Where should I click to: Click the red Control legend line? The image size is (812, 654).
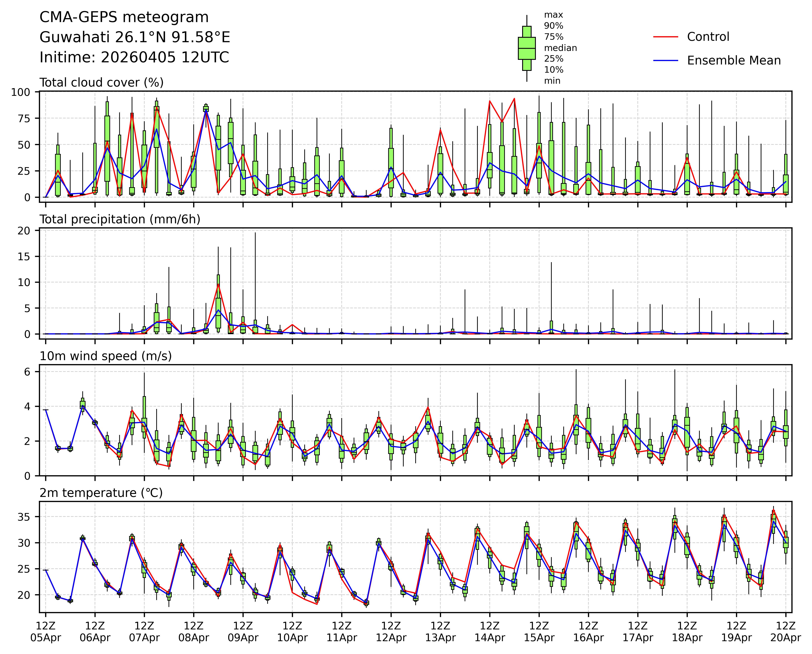[x=665, y=37]
